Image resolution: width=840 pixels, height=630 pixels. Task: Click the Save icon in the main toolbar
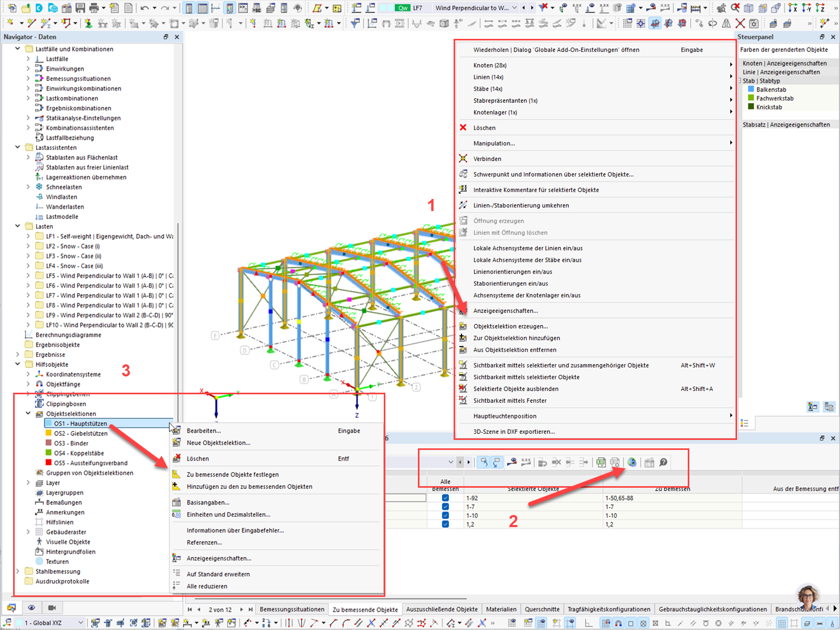tap(80, 8)
